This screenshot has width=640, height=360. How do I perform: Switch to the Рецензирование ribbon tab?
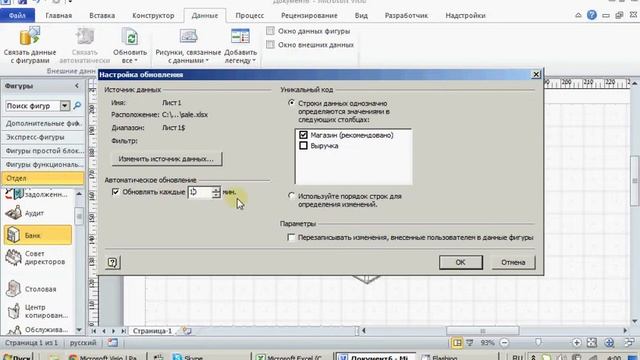(309, 16)
